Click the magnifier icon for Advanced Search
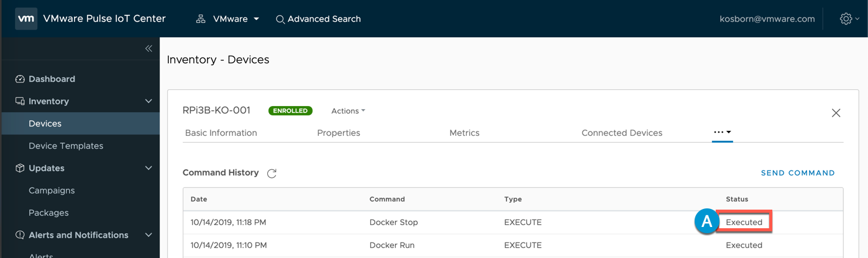The width and height of the screenshot is (868, 258). point(280,19)
